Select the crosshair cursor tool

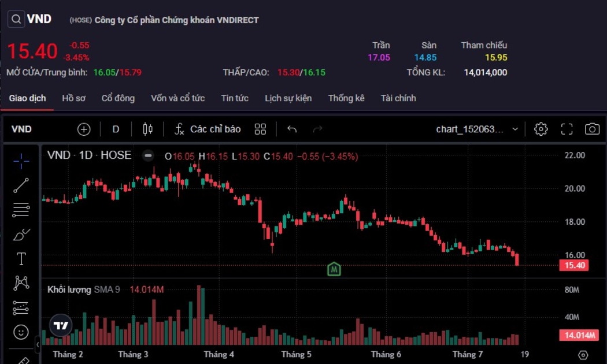click(21, 161)
